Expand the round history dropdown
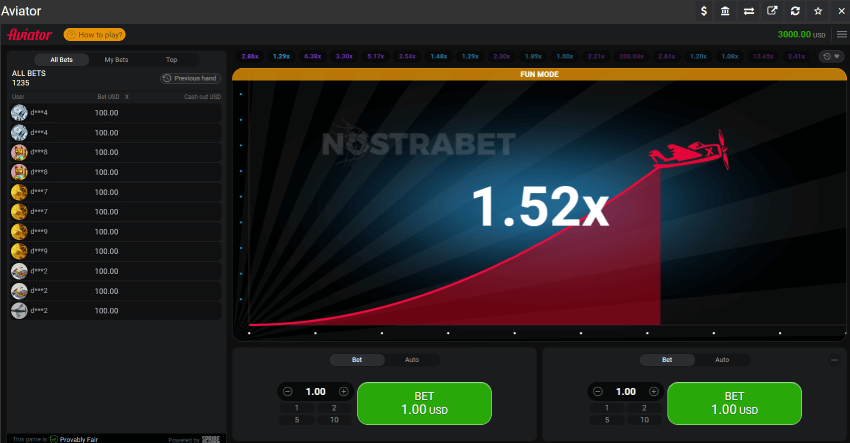This screenshot has height=443, width=850. pyautogui.click(x=832, y=56)
